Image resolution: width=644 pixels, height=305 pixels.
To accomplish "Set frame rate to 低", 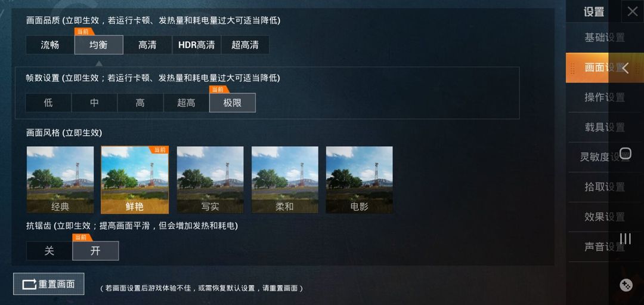I will [48, 103].
